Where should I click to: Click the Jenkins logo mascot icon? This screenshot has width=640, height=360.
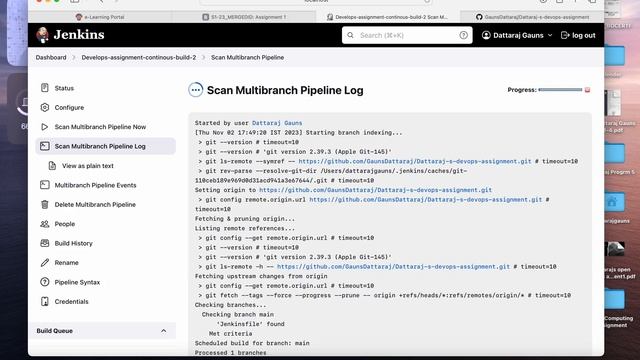pos(42,35)
